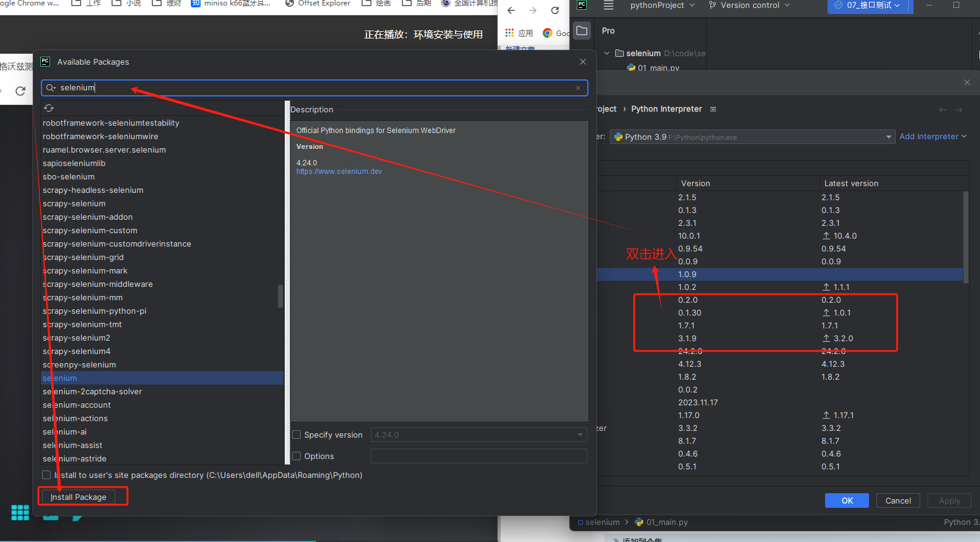Click the Offset Explorer bookmark
Image resolution: width=980 pixels, height=542 pixels.
click(318, 3)
